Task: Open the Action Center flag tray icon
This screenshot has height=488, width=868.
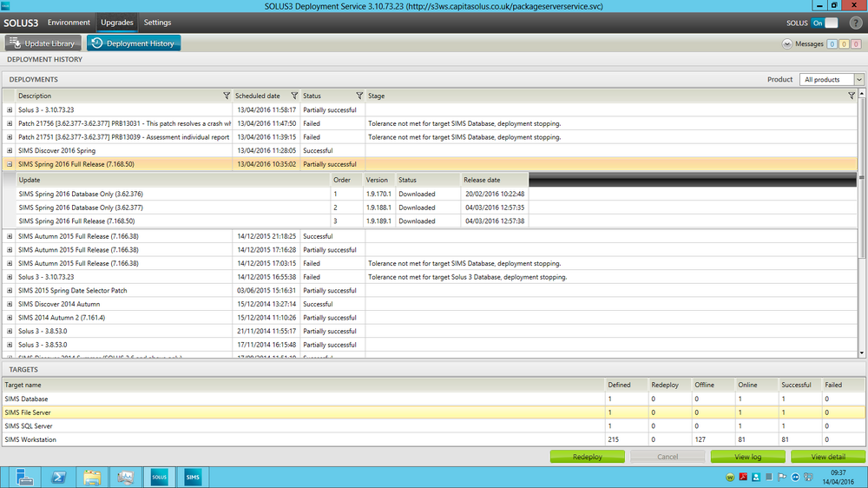Action: click(782, 477)
